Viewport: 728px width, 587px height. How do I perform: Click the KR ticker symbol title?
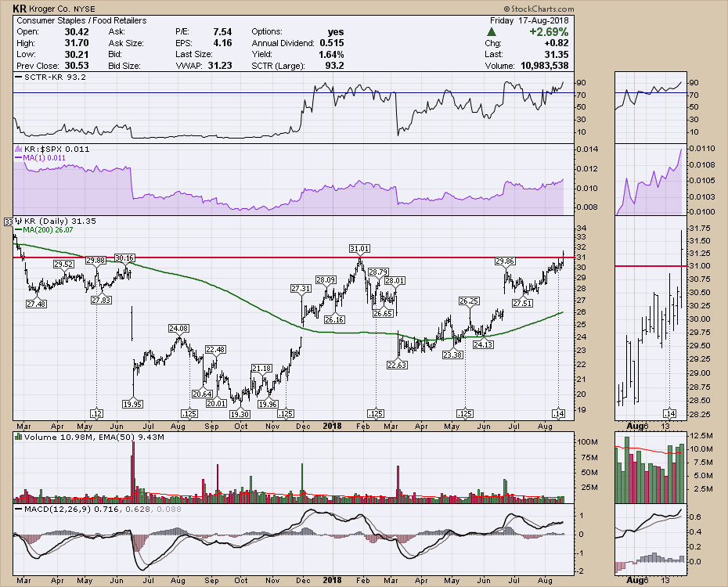pyautogui.click(x=20, y=9)
